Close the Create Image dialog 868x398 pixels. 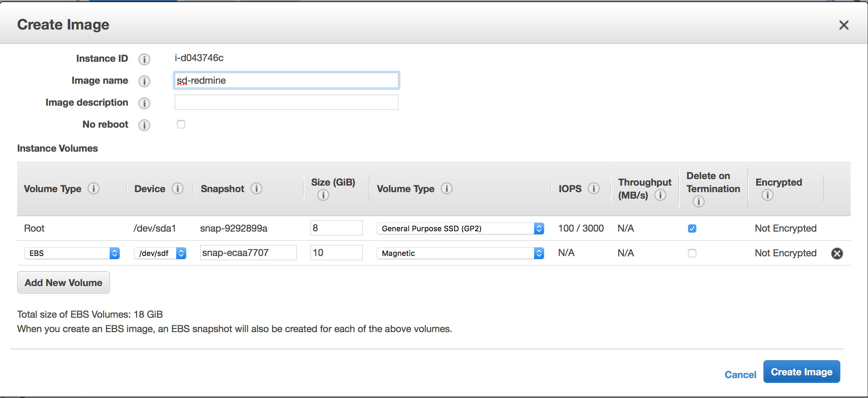pyautogui.click(x=844, y=25)
